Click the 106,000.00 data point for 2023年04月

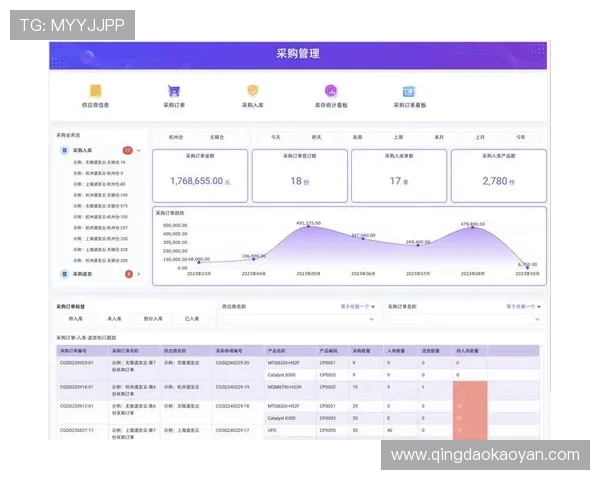coord(254,260)
